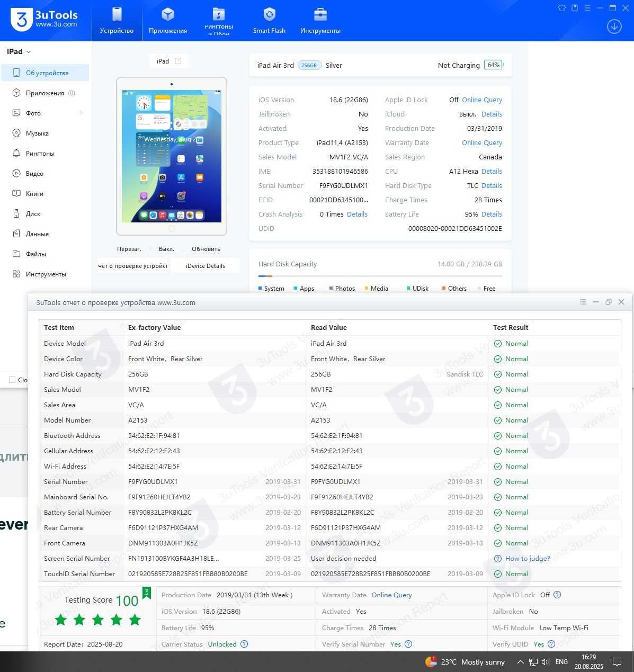Select serial number F9FYG0UDLMX1 in info panel

(x=343, y=185)
